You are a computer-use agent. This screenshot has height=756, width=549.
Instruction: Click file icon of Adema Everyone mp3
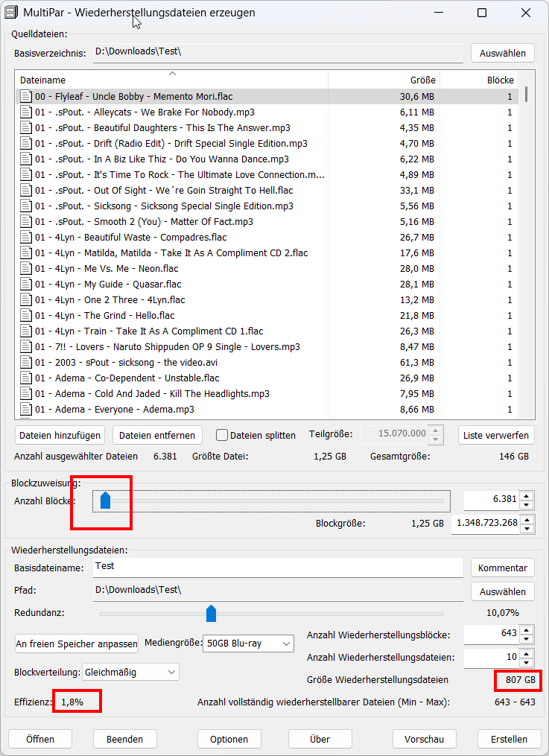click(26, 410)
